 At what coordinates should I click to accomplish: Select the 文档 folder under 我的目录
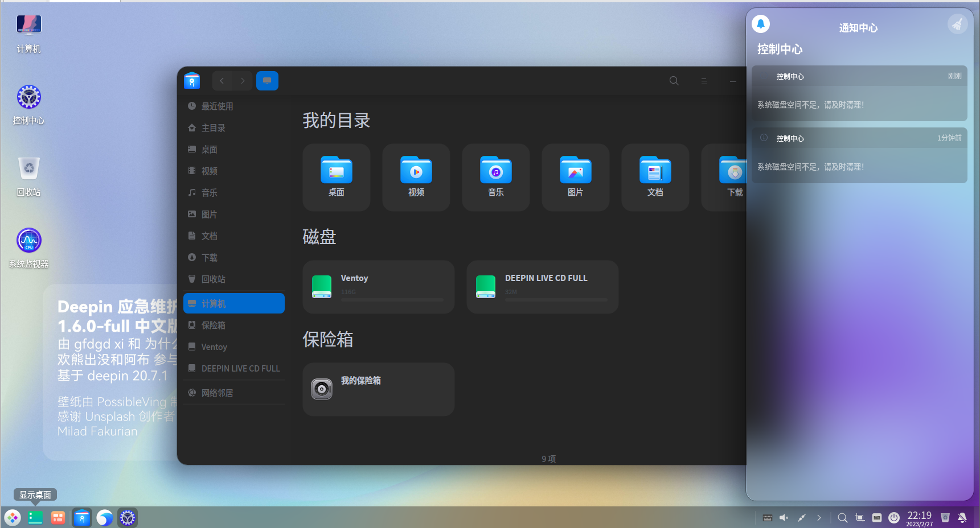point(655,178)
